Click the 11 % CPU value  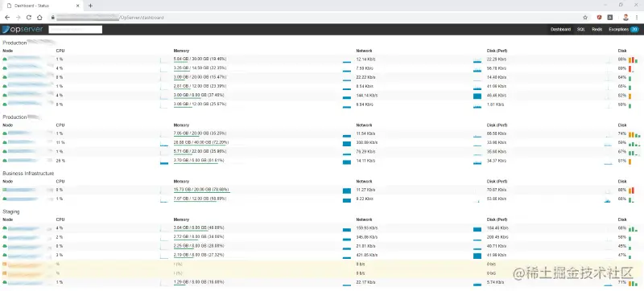(60, 142)
